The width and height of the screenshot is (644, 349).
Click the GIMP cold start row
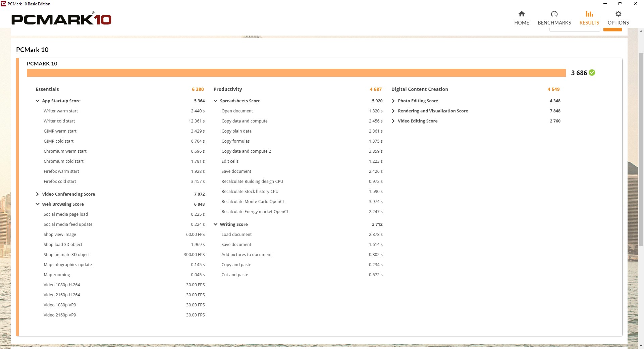124,141
